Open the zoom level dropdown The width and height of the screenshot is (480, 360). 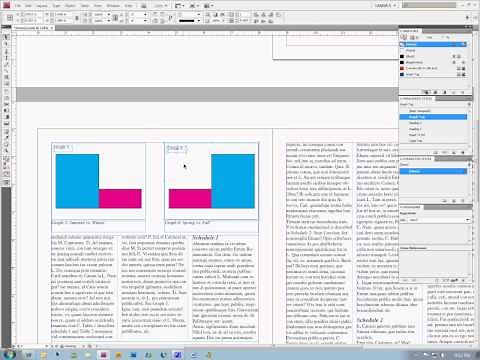162,6
